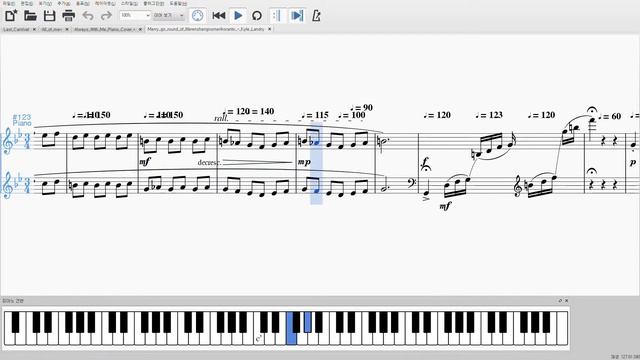The height and width of the screenshot is (360, 640).
Task: Redo the last undone action
Action: (106, 16)
